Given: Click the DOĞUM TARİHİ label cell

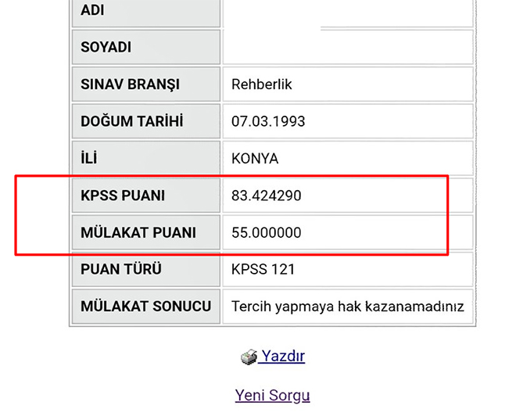Looking at the screenshot, I should click(145, 121).
